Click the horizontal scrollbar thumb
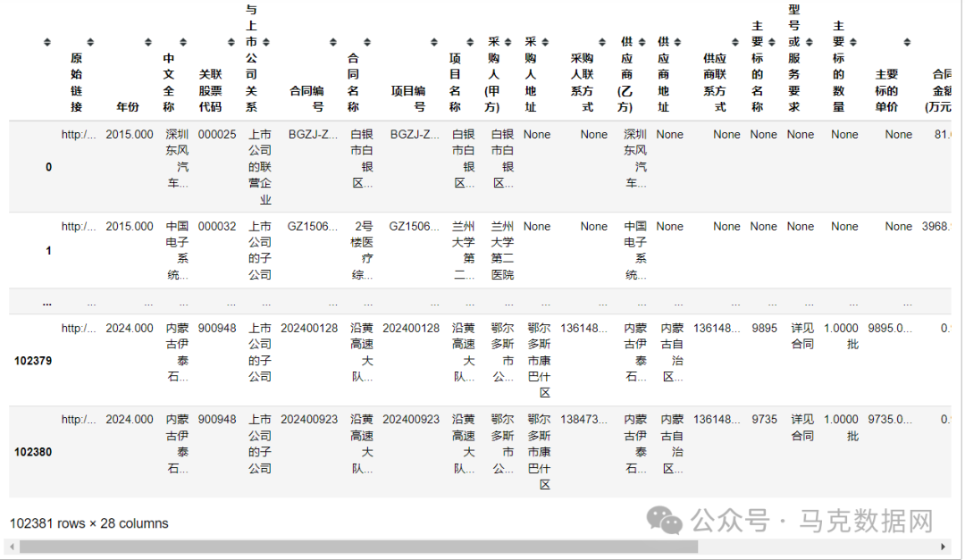 (359, 547)
